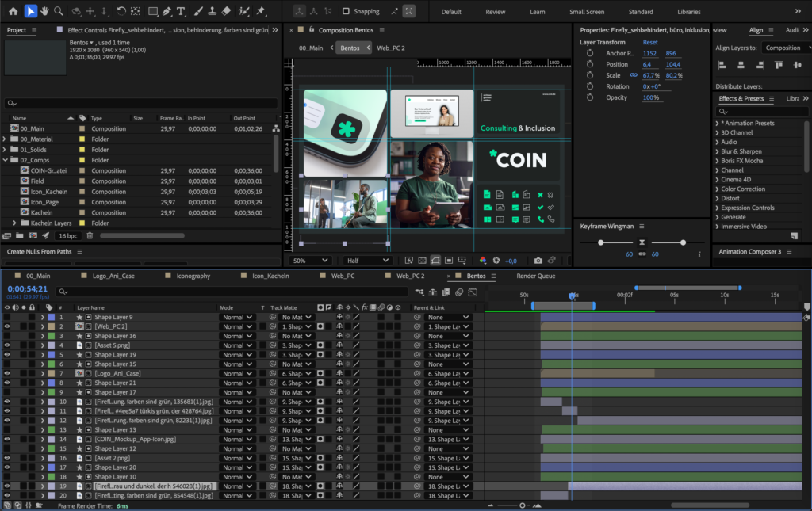Hide the Asset 5.png layer
The image size is (812, 511).
coord(7,345)
